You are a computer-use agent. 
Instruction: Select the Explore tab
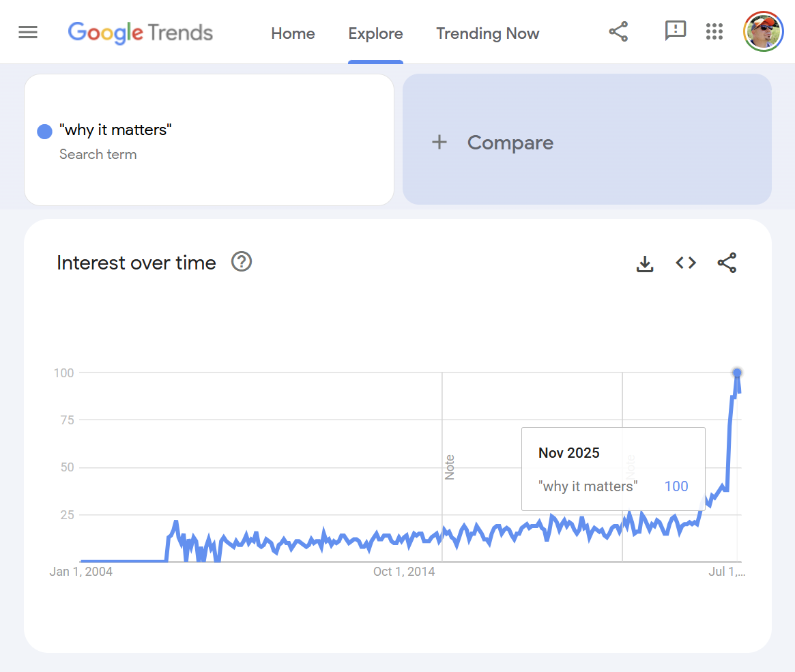[x=375, y=33]
